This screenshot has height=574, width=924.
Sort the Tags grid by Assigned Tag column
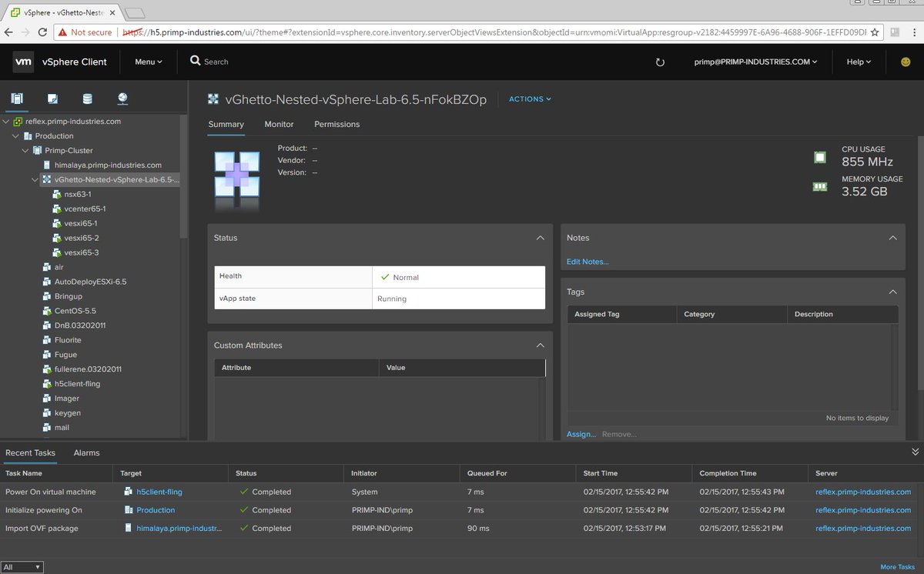(x=597, y=314)
